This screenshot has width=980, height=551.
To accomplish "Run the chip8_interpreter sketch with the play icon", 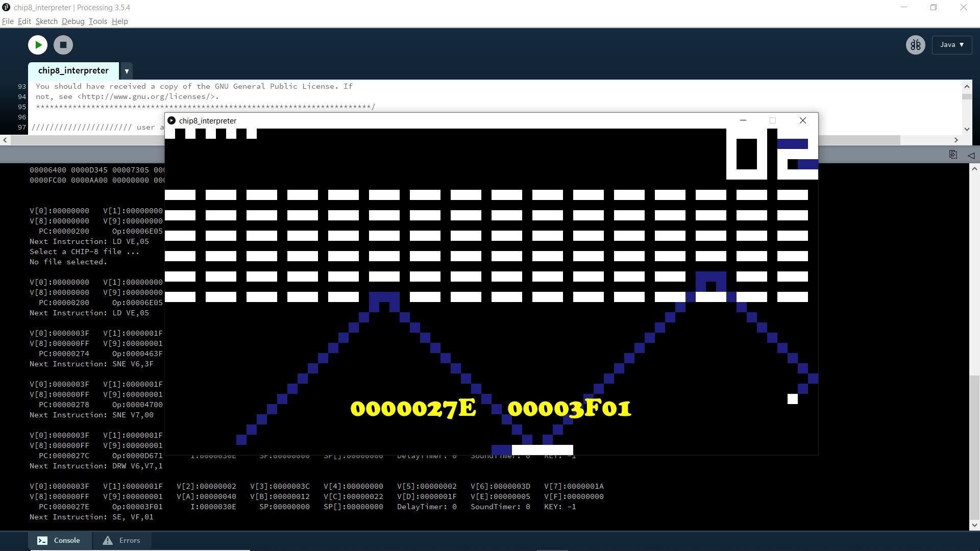I will [37, 44].
